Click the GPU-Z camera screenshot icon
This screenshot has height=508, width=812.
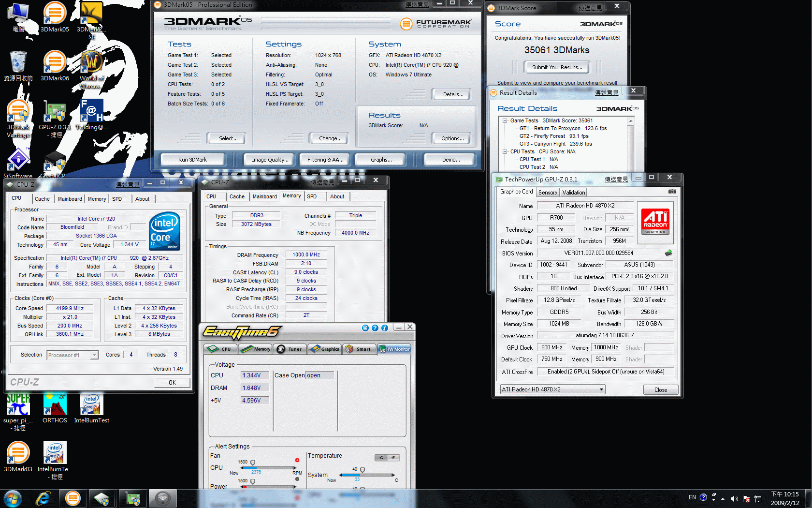click(x=672, y=192)
